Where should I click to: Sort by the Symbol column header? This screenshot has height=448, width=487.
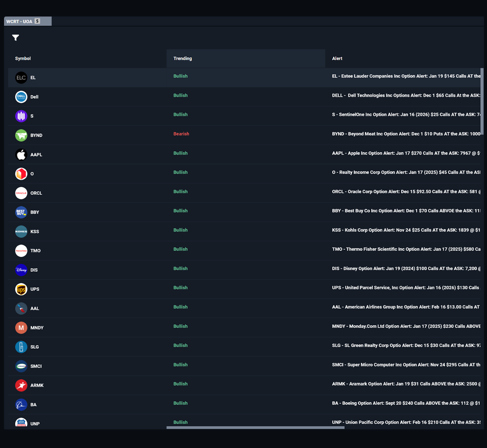coord(23,59)
